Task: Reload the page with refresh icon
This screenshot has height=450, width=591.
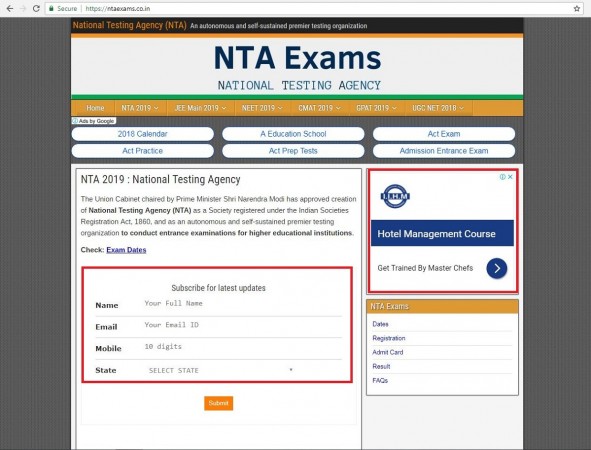Action: tap(36, 8)
